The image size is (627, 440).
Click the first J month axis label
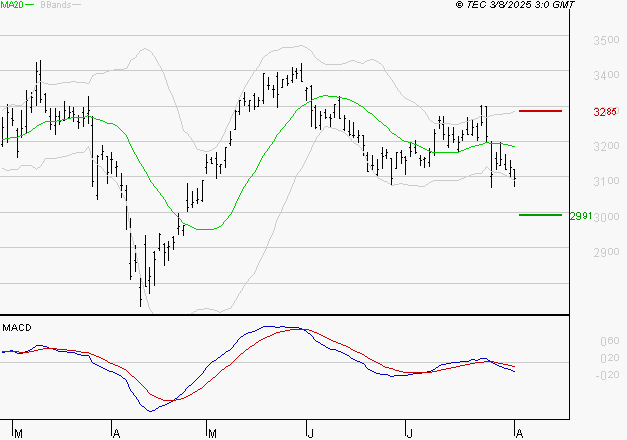click(310, 433)
